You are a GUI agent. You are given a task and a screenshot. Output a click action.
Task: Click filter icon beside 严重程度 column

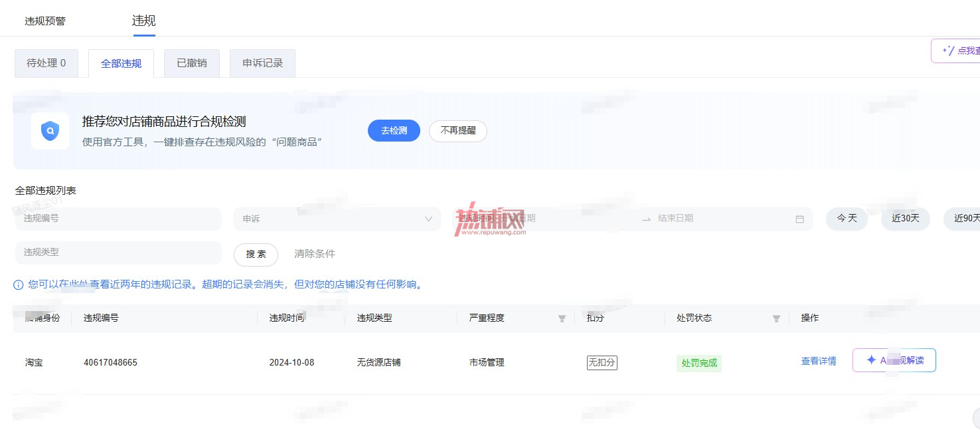pos(562,318)
